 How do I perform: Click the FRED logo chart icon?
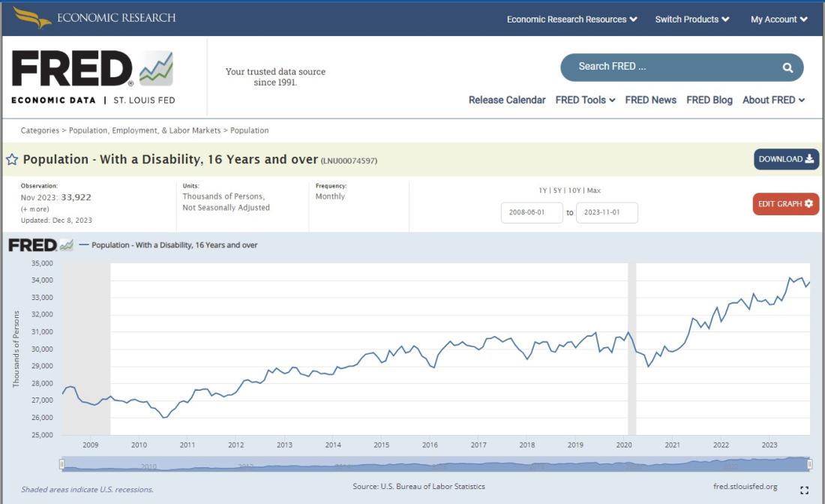point(156,68)
